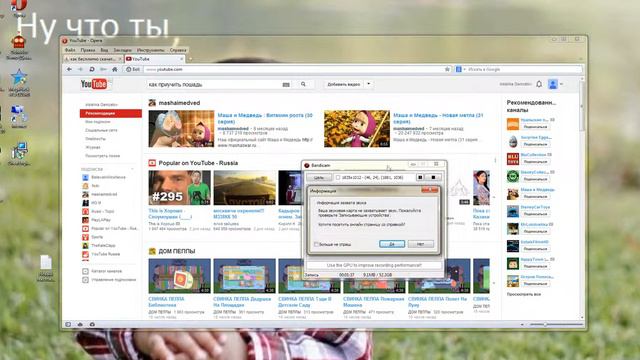Click the YouTube search magnifier button
This screenshot has width=640, height=360.
pos(303,84)
